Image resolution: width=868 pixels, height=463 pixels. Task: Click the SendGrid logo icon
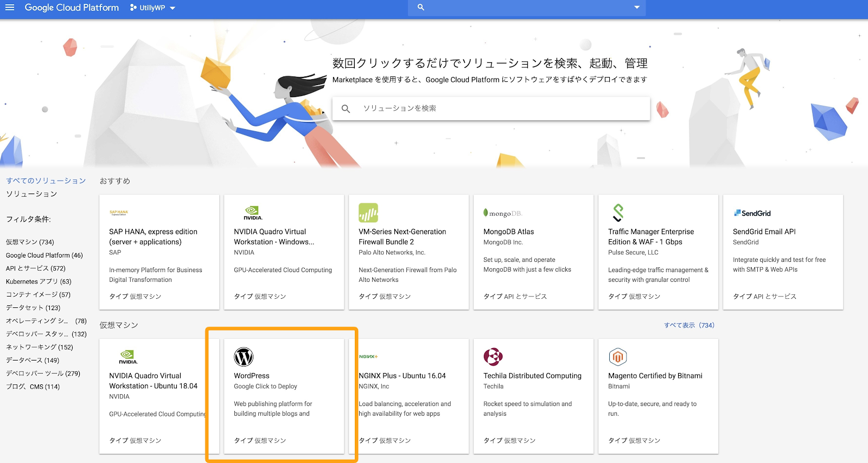click(x=752, y=213)
